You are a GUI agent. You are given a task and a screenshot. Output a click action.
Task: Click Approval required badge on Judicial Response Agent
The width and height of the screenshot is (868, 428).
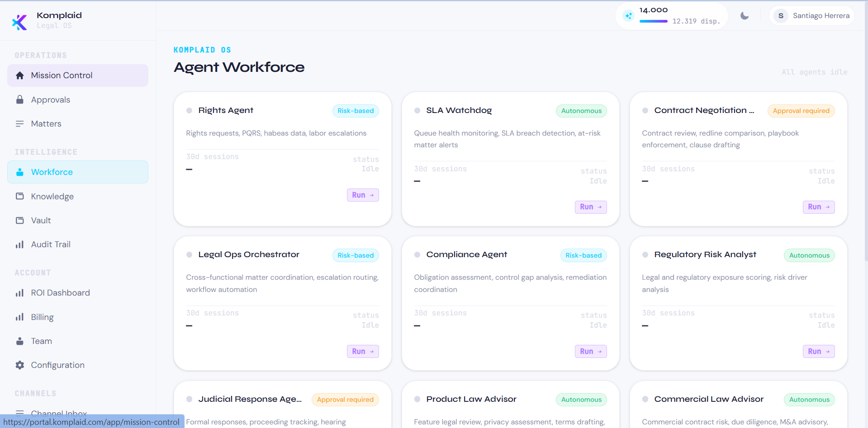point(345,400)
